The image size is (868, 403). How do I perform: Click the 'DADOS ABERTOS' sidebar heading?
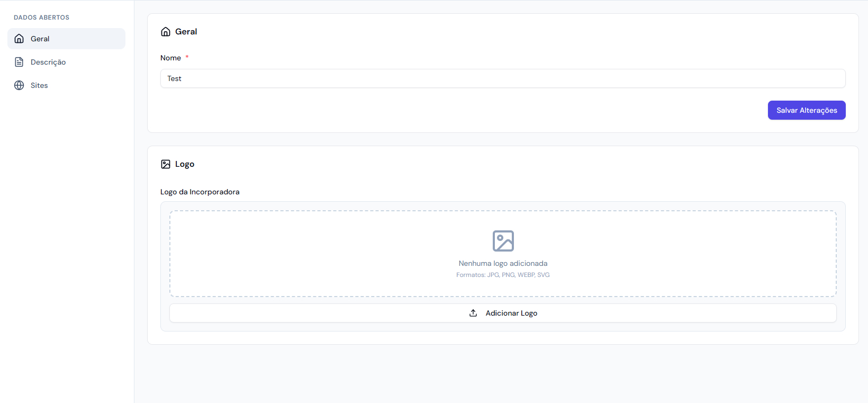pyautogui.click(x=41, y=17)
